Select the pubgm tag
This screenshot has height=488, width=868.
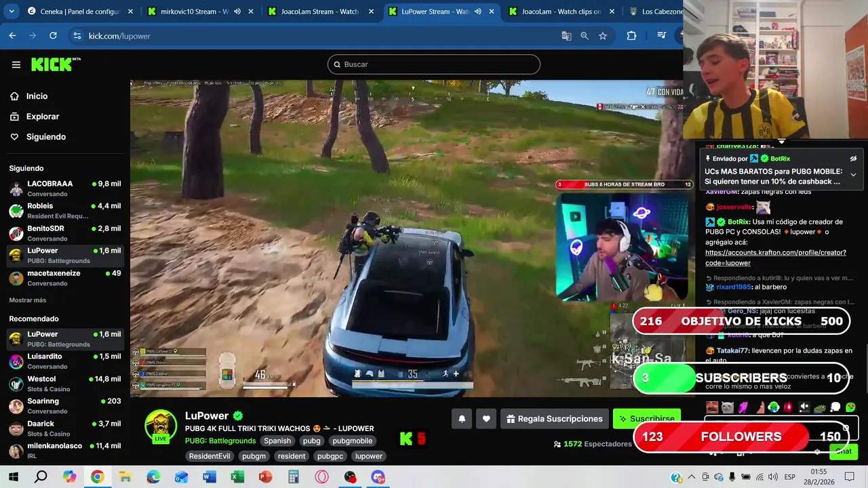[254, 456]
